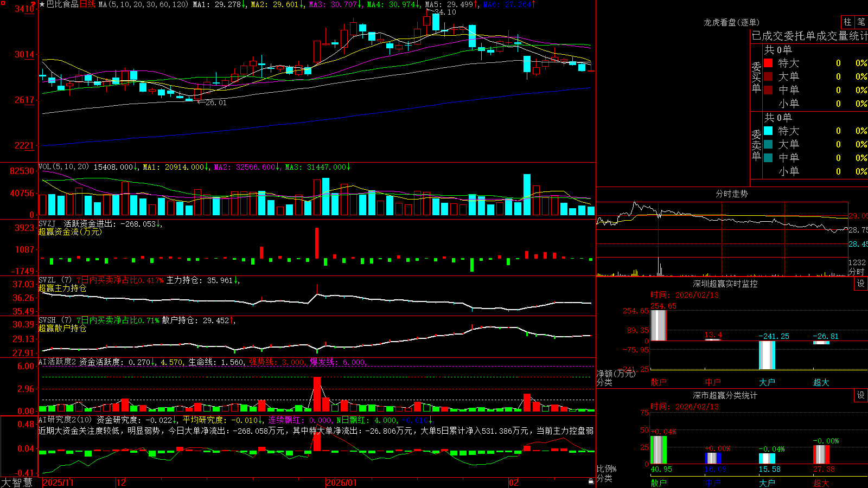Click the teal 中单 sell-order swatch
The image size is (868, 488).
(x=768, y=158)
